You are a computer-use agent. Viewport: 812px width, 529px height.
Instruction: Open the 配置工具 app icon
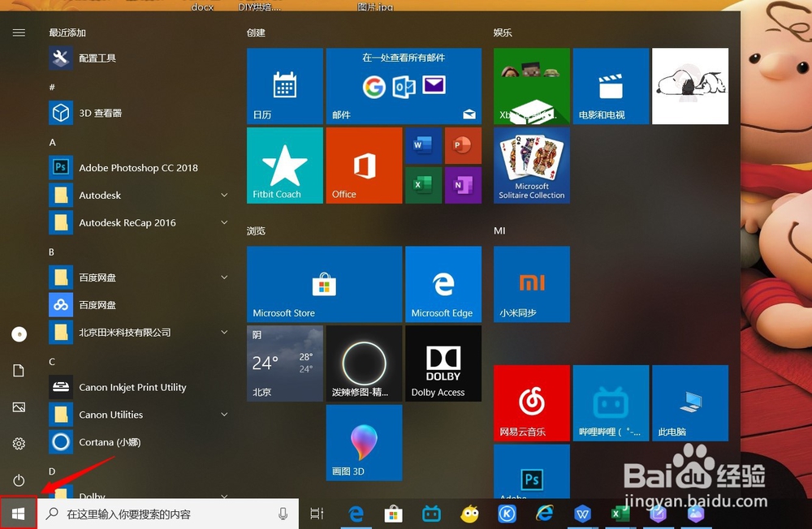coord(61,58)
